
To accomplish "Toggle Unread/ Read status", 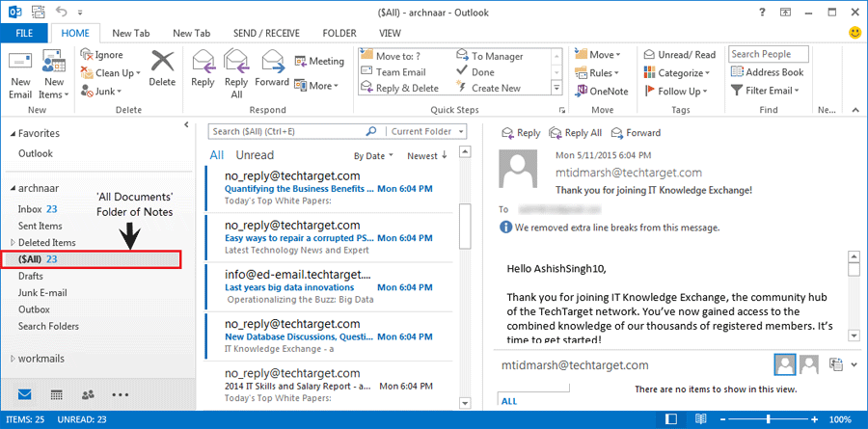I will point(679,55).
